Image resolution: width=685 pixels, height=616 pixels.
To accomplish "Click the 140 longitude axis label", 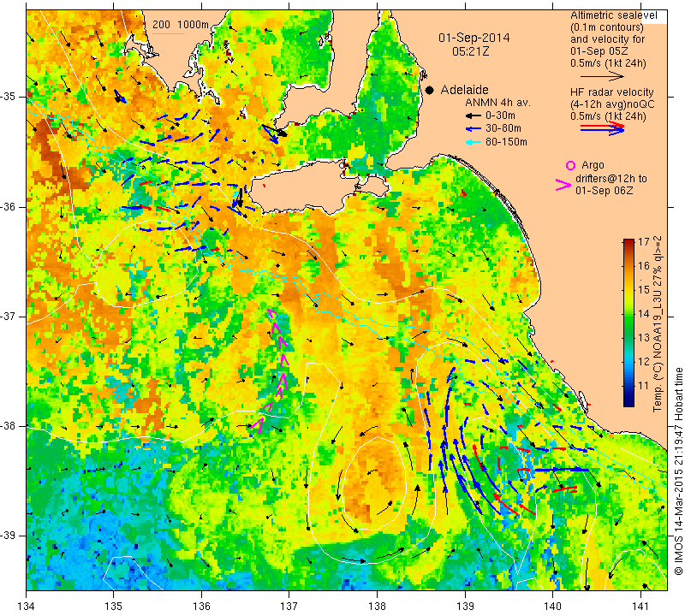I will tap(552, 607).
